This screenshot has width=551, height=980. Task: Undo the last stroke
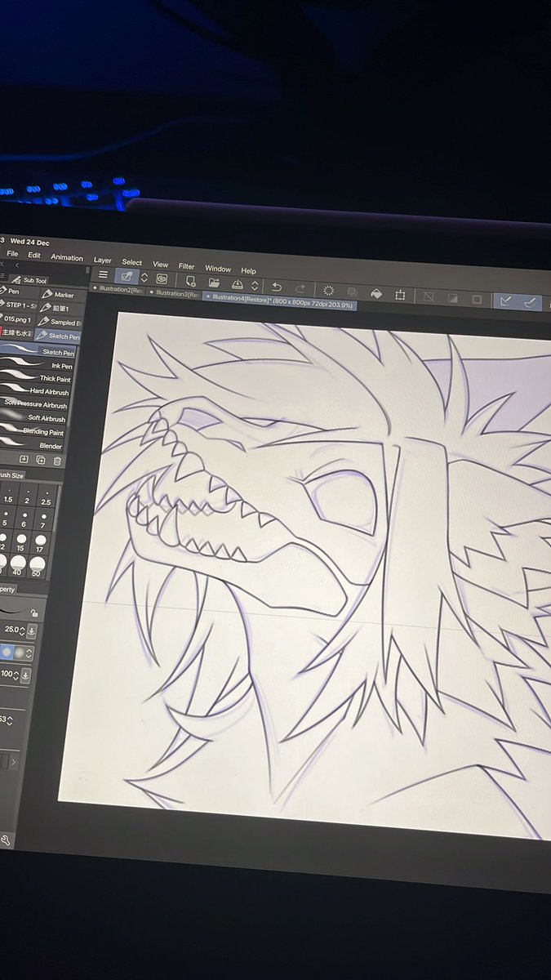coord(277,287)
